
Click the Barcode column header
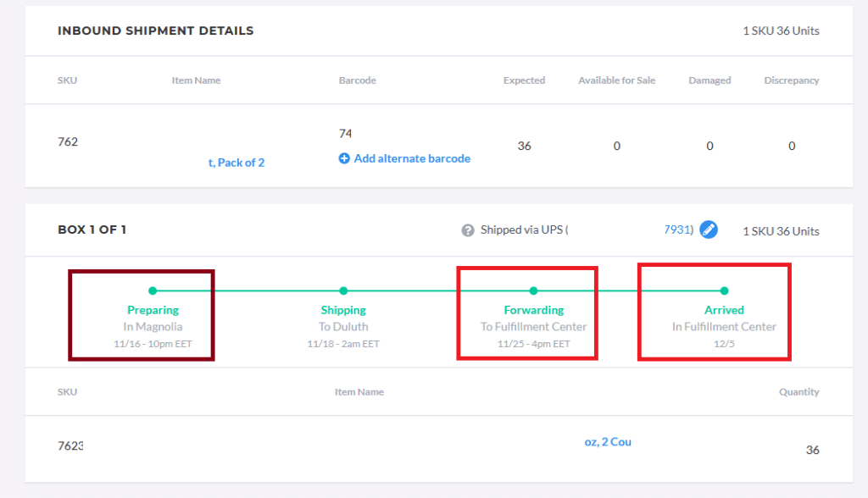(x=357, y=80)
